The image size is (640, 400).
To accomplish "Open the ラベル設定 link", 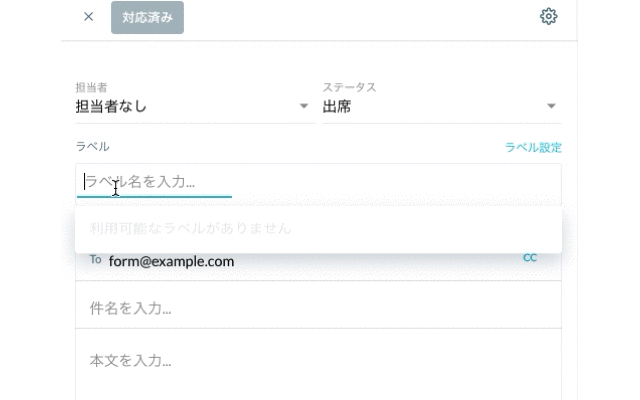I will 533,147.
